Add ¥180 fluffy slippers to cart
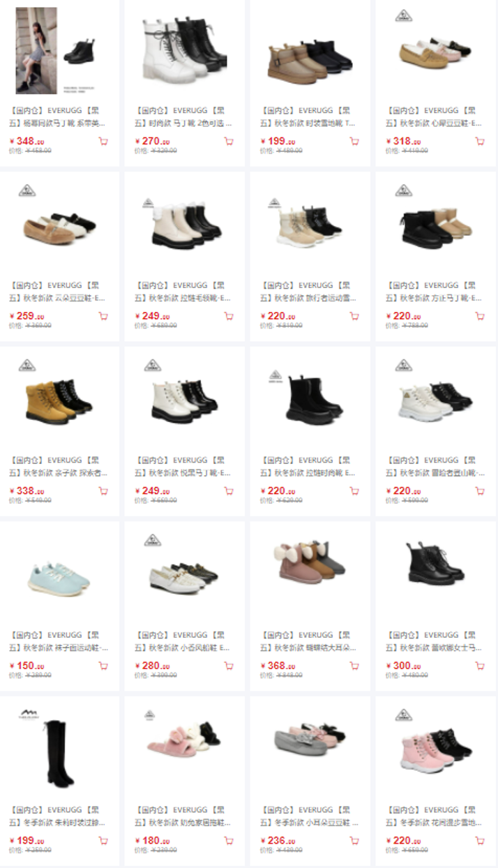The image size is (498, 868). click(229, 841)
